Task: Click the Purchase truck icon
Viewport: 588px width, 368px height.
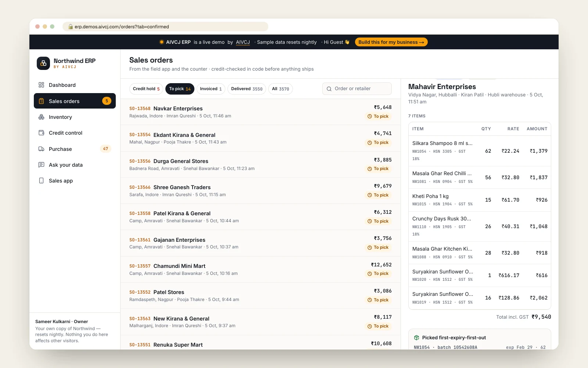Action: (x=41, y=149)
